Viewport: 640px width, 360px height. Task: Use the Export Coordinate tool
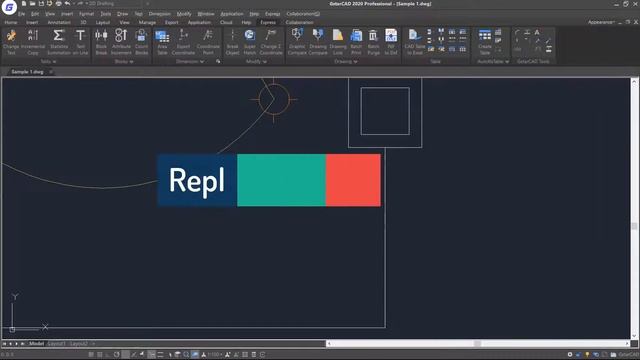183,42
